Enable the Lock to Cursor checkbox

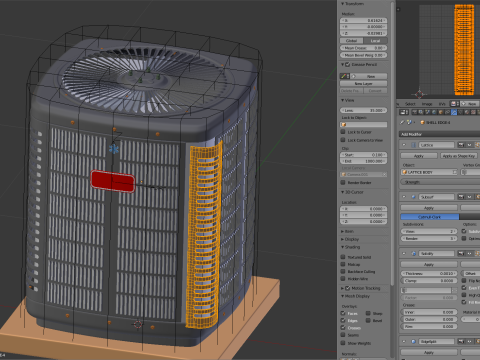(x=343, y=132)
